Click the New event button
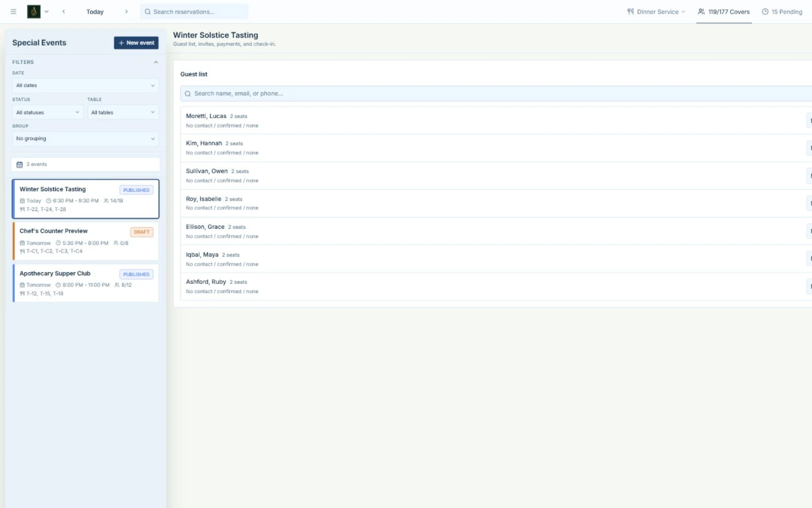The height and width of the screenshot is (508, 812). (x=136, y=43)
